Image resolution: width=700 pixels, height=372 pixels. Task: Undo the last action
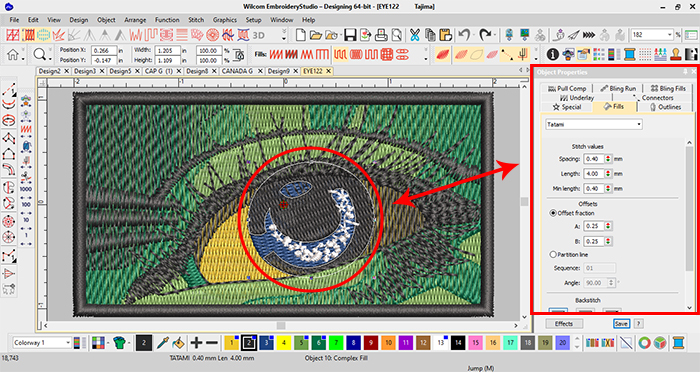[464, 34]
